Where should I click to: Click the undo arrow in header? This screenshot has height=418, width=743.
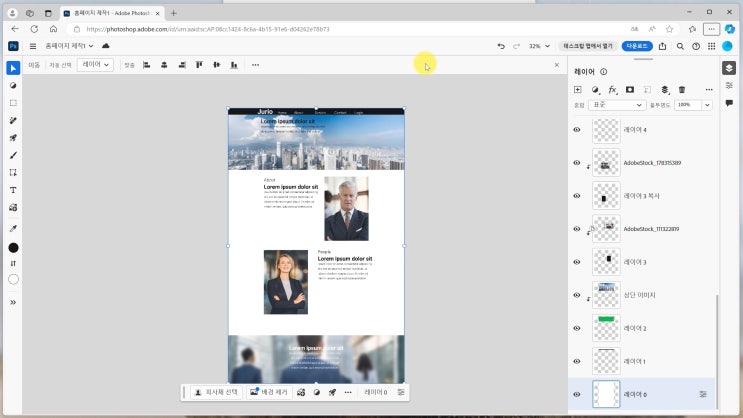coord(501,46)
